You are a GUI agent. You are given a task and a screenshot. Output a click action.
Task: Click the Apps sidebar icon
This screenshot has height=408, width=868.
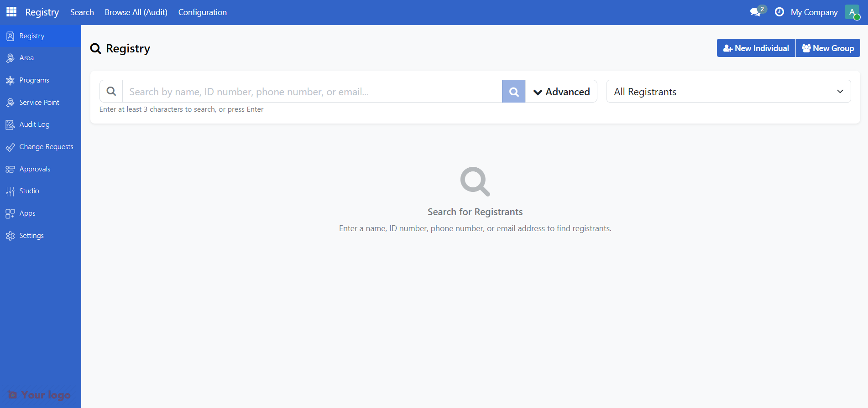click(x=10, y=213)
